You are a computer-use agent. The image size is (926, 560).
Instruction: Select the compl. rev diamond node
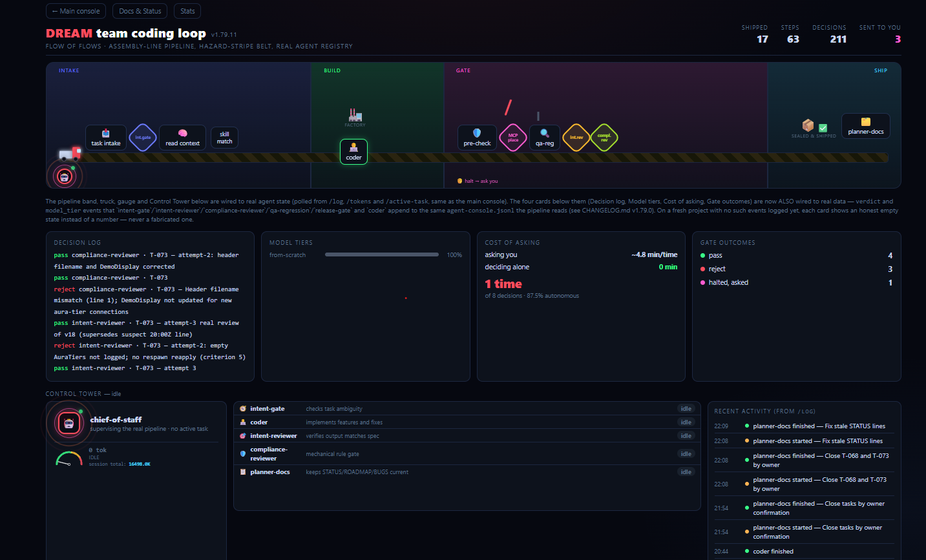[x=604, y=138]
